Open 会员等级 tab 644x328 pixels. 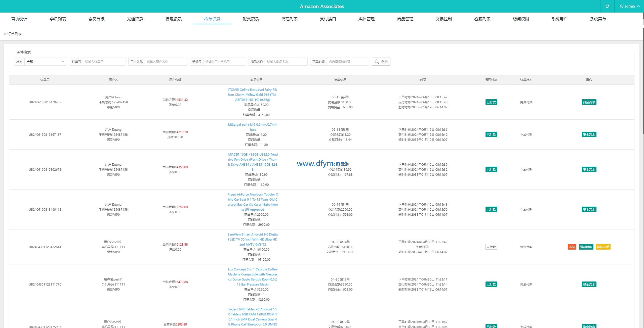click(96, 19)
